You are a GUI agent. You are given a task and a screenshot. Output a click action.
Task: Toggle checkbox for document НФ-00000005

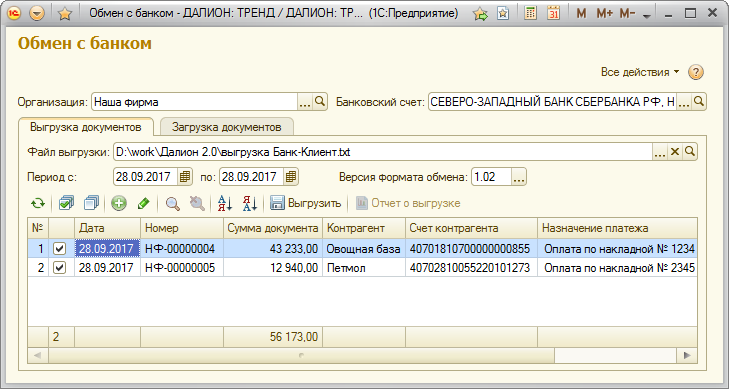(60, 268)
